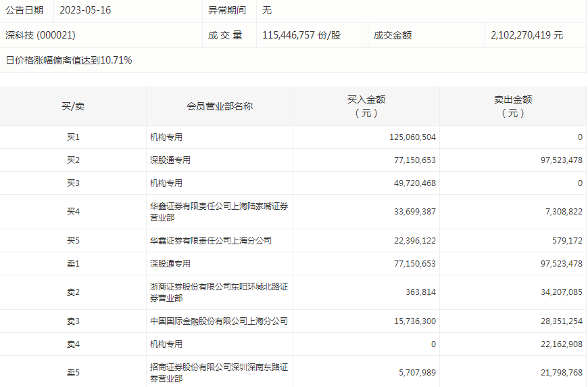The image size is (588, 387).
Task: Click the 买/卖 column header
Action: [73, 106]
